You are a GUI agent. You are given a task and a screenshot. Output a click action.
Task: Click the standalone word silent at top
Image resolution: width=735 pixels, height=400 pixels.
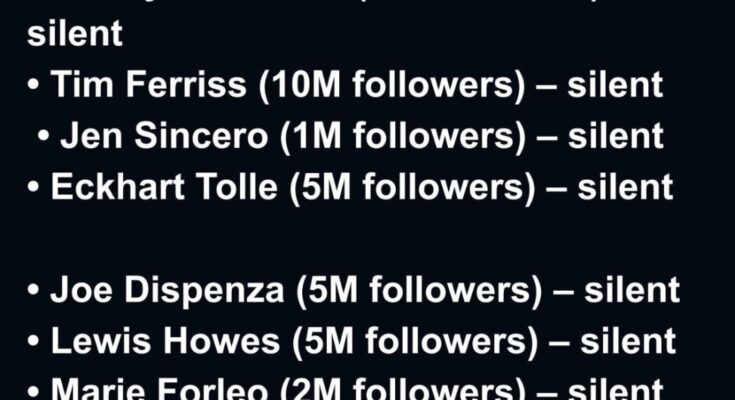click(74, 34)
